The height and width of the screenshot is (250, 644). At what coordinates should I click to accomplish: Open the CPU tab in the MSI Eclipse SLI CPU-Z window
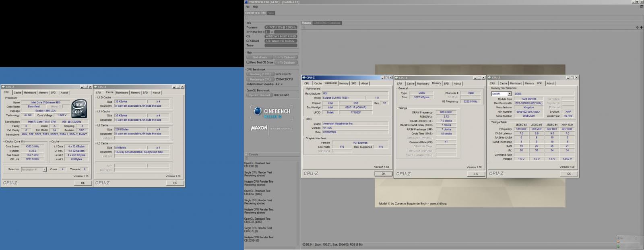(307, 83)
